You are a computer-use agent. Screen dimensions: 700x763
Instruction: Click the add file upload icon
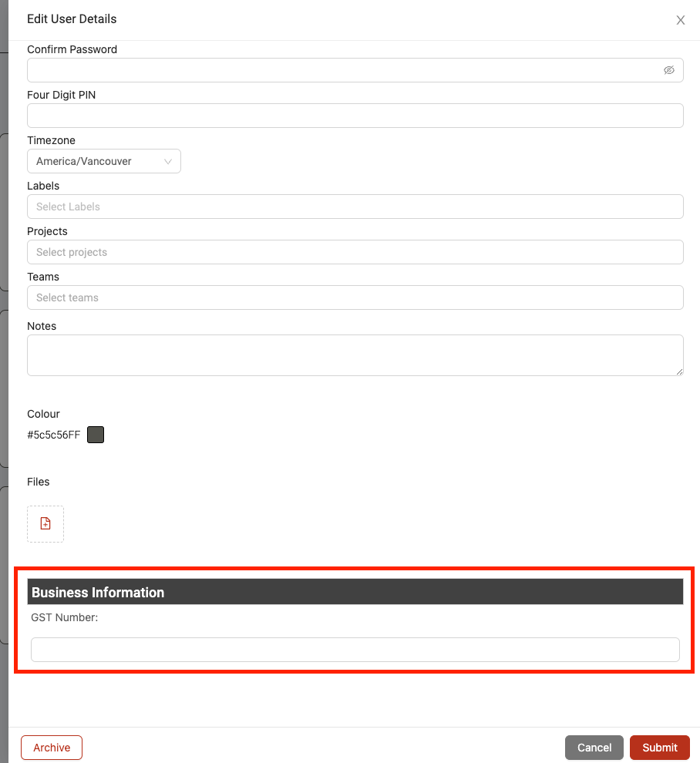coord(45,523)
